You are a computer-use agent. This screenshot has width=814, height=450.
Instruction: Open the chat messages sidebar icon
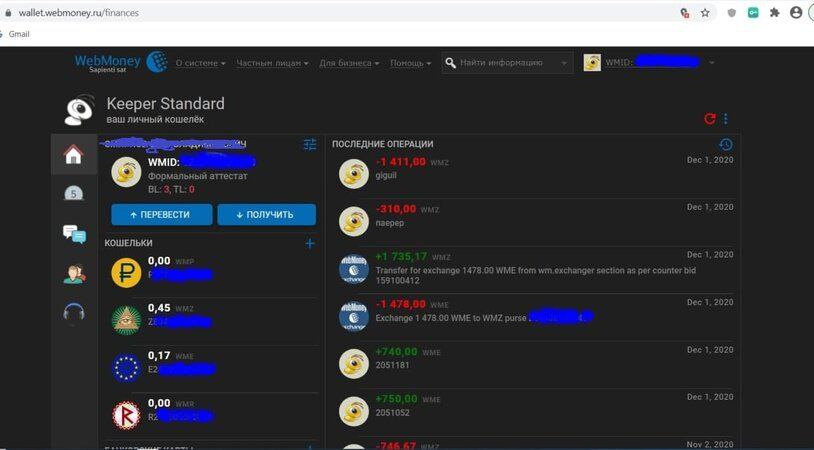pos(74,234)
